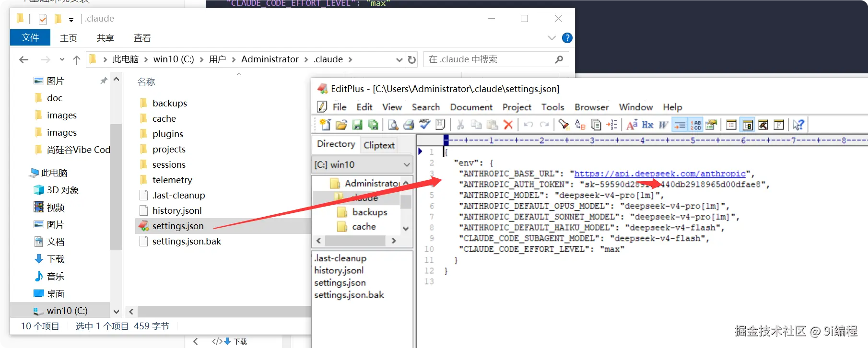The height and width of the screenshot is (348, 868).
Task: Open the 查看 tab in Explorer ribbon
Action: click(142, 38)
